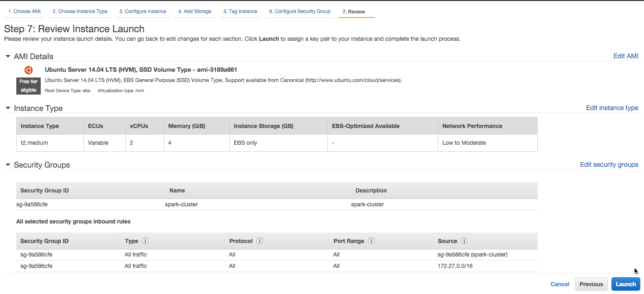
Task: Click All selected security groups inbound rules heading
Action: coord(73,221)
